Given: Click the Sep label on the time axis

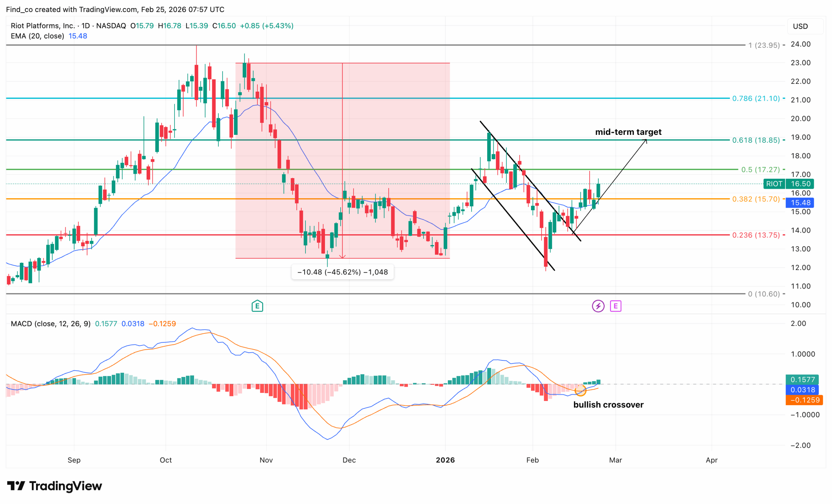Looking at the screenshot, I should (74, 460).
